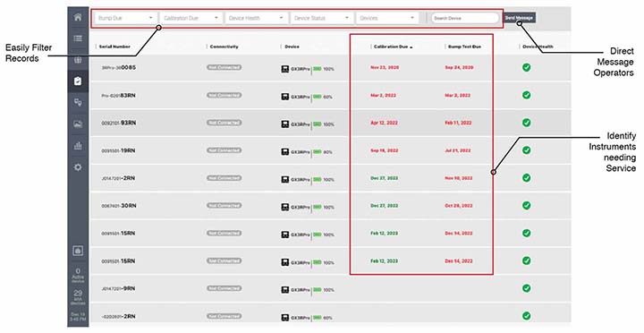Open the image/map sidebar icon
This screenshot has width=644, height=333.
coord(78,124)
